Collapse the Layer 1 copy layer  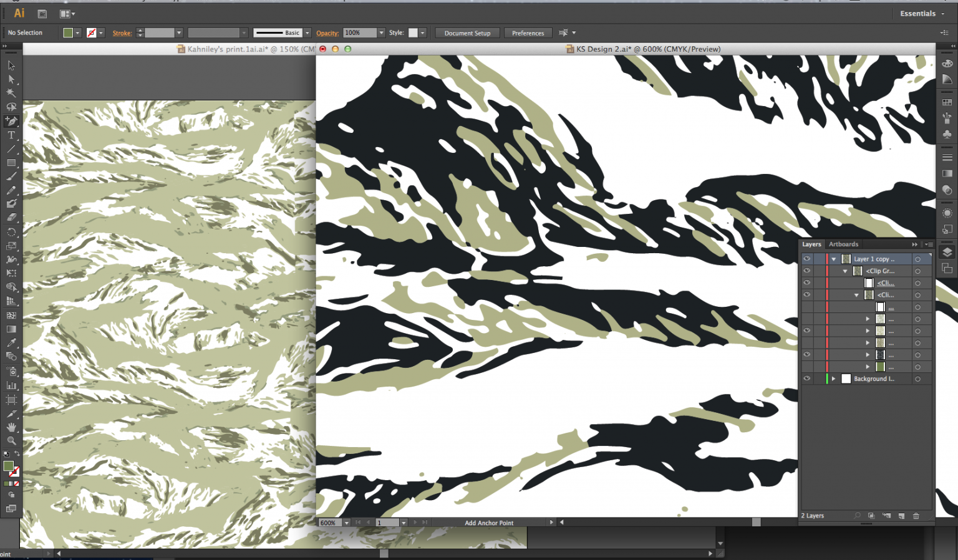pos(834,259)
